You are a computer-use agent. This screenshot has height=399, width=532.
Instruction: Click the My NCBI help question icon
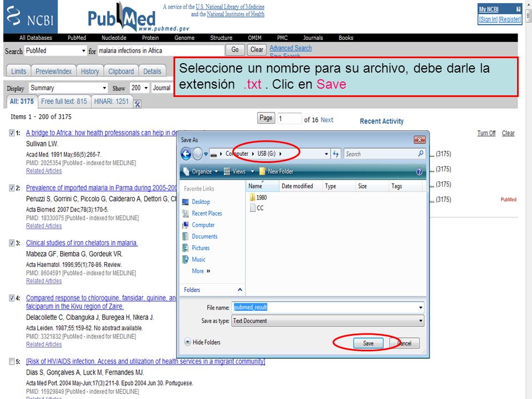click(x=518, y=9)
